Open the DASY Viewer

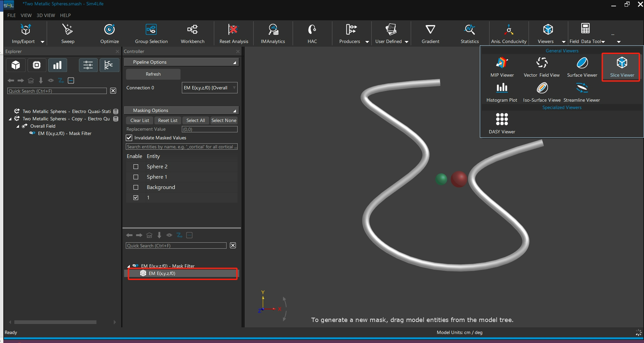pos(502,123)
